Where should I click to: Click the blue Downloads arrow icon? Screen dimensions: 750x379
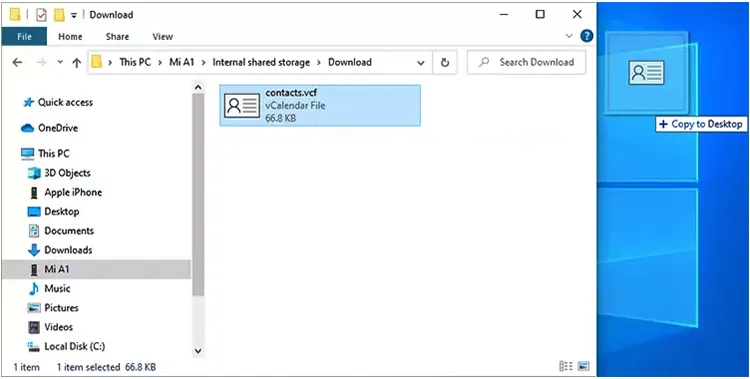(34, 250)
